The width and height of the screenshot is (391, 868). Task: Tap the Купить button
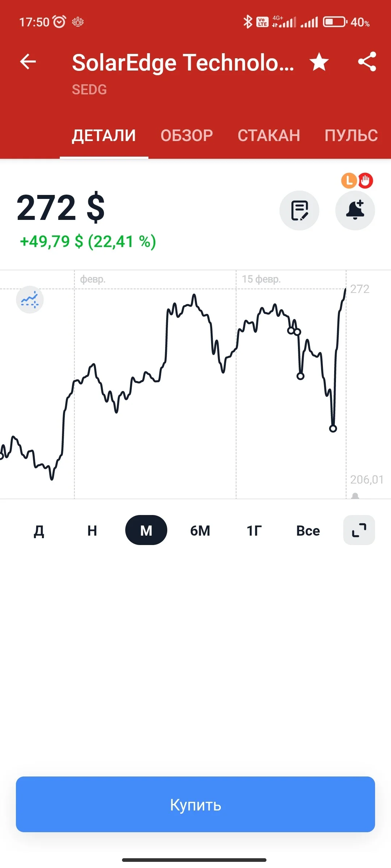click(195, 804)
